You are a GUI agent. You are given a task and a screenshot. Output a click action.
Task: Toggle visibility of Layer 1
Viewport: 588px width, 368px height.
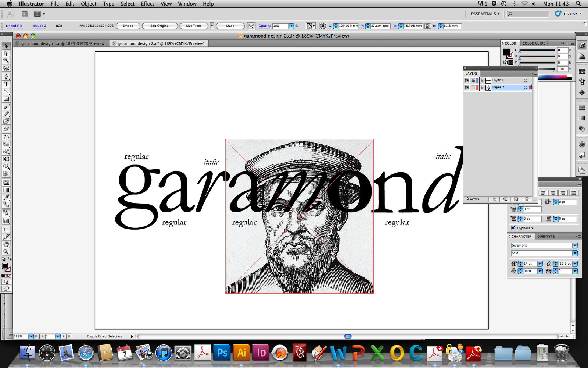(467, 80)
